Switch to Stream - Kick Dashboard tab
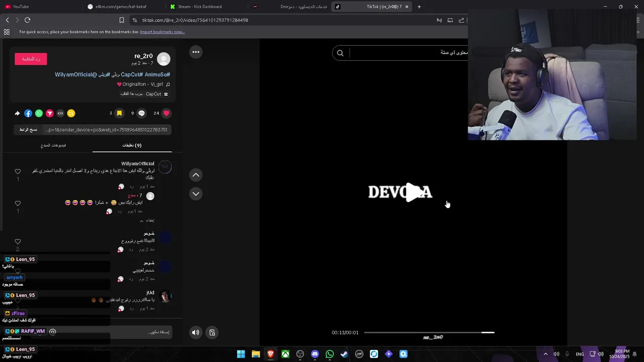This screenshot has height=362, width=644. pos(205,7)
